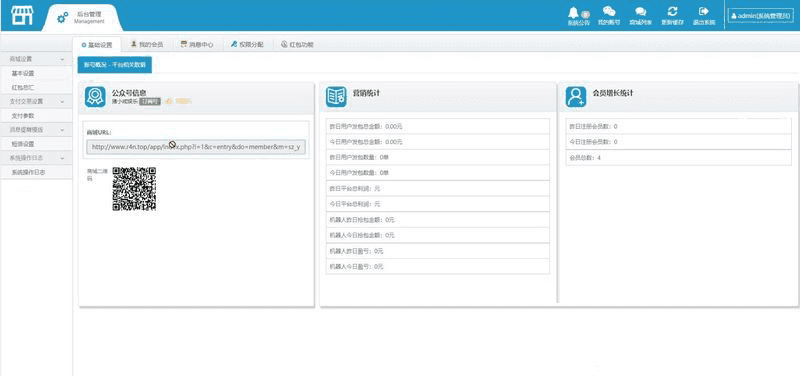800x376 pixels.
Task: Open the admin user button
Action: [761, 16]
